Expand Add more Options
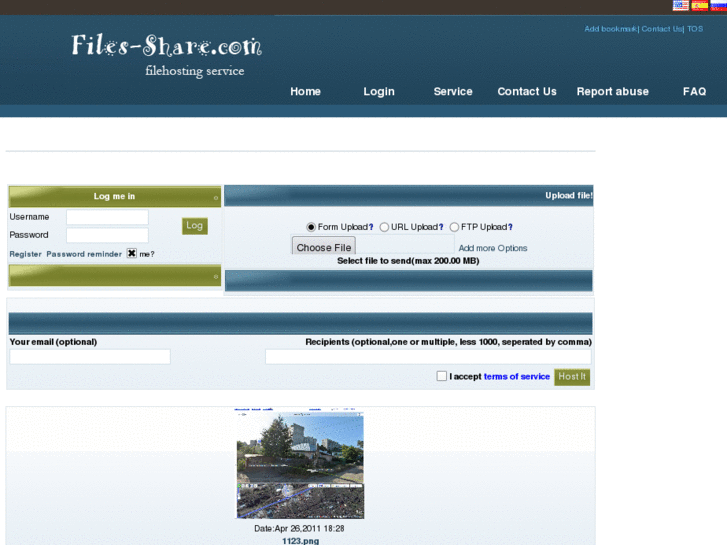This screenshot has height=545, width=727. 493,248
